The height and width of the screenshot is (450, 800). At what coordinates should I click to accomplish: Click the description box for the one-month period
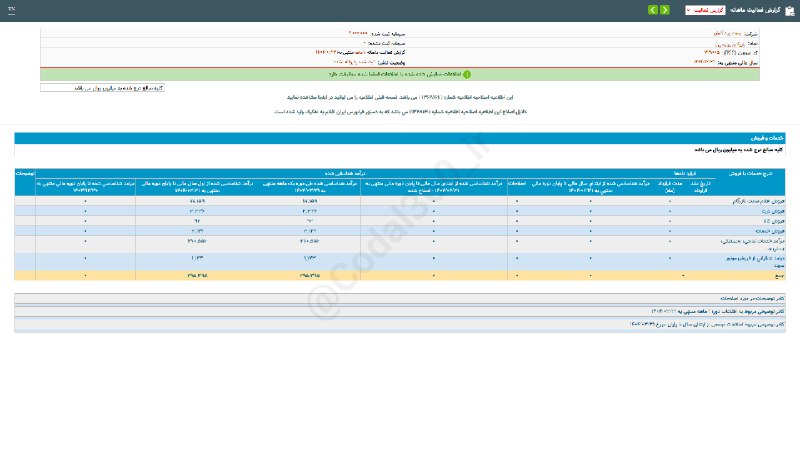[x=399, y=311]
